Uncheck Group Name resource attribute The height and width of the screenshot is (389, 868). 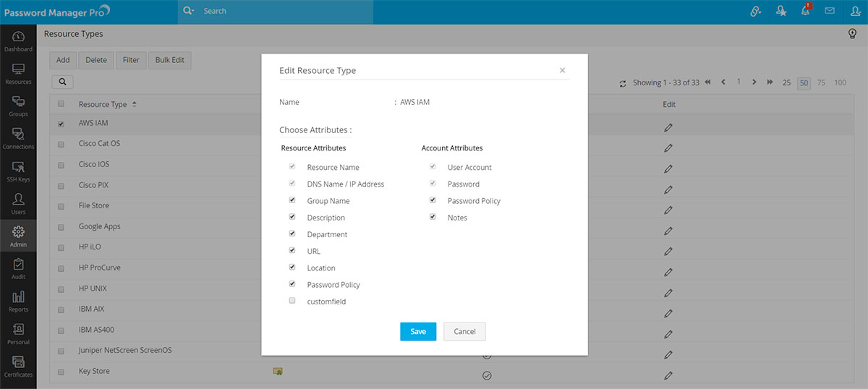pos(292,200)
